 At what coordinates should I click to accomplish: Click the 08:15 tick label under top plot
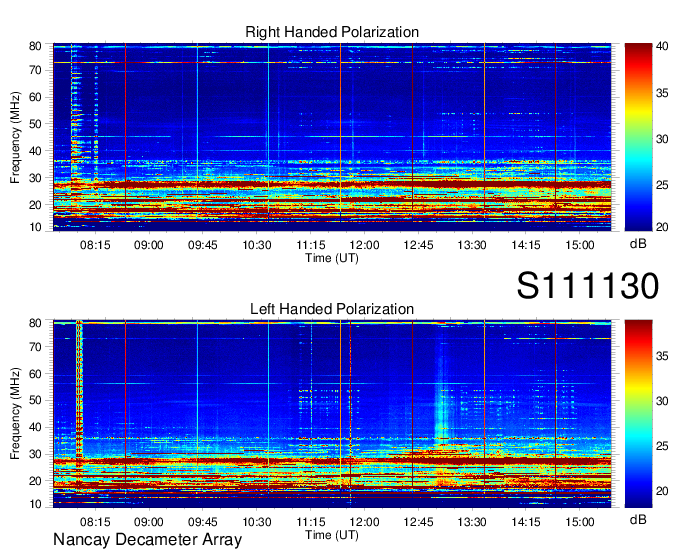point(95,245)
